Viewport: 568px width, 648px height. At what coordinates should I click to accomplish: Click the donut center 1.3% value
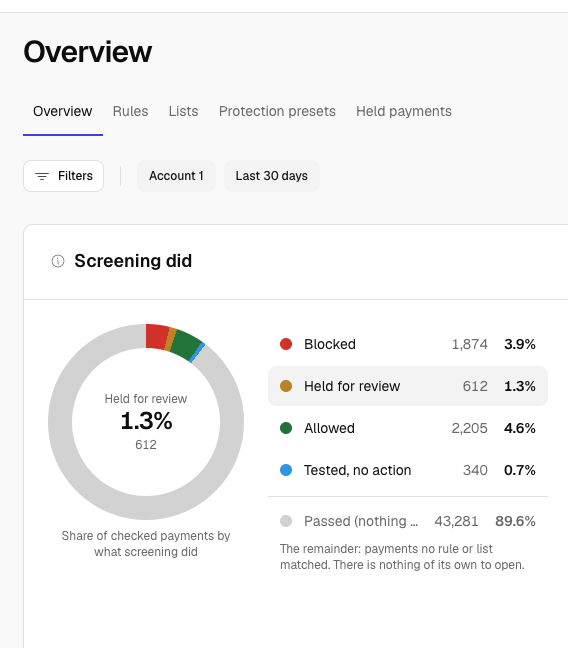pyautogui.click(x=146, y=421)
